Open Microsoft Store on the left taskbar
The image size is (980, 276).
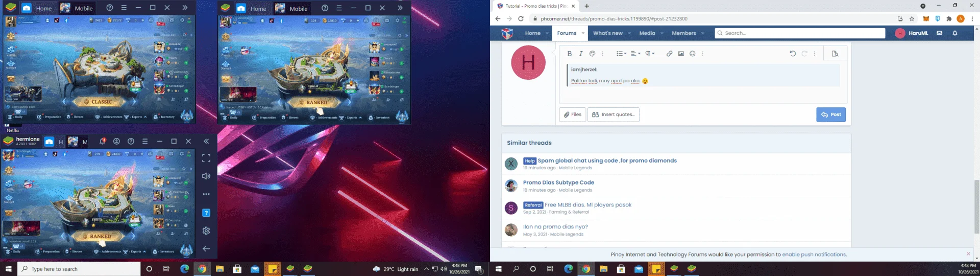pos(237,269)
